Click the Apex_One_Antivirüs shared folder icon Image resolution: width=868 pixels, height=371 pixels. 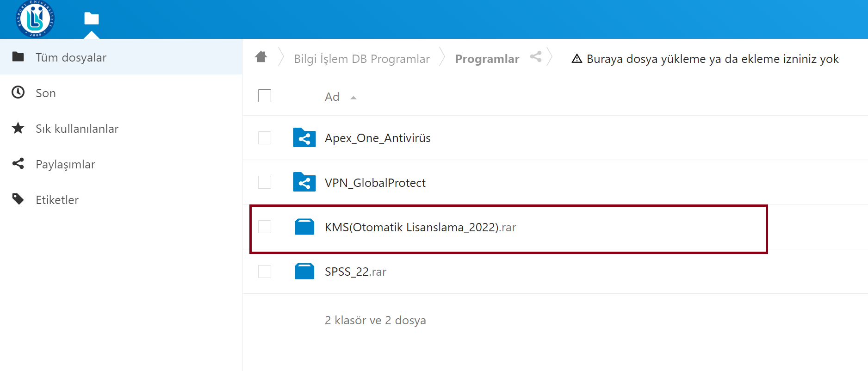click(304, 138)
